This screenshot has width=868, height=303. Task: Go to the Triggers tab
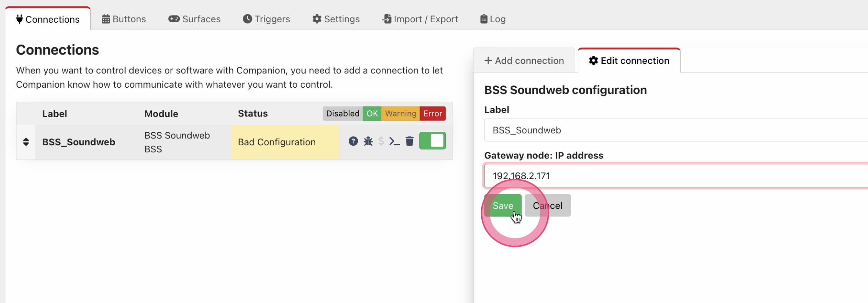point(267,19)
